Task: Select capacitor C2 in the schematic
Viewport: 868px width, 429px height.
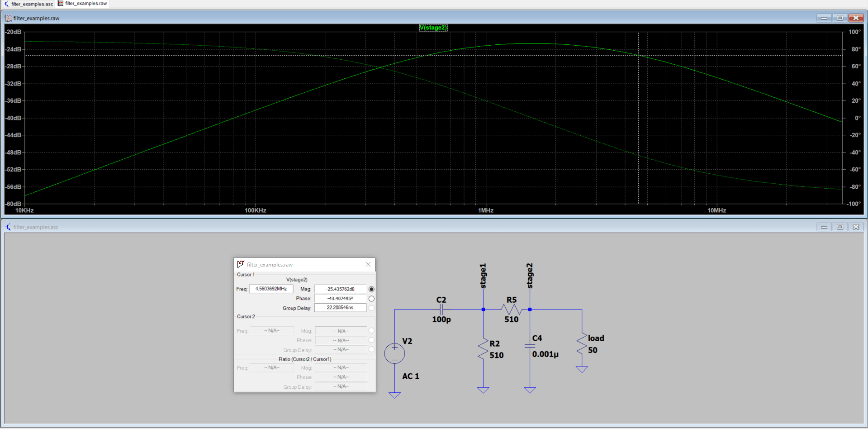Action: (x=441, y=310)
